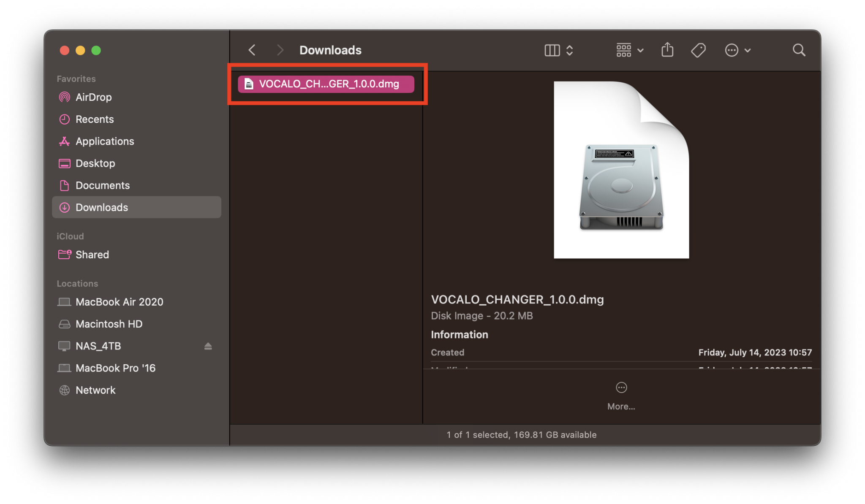
Task: Eject the NAS_4TB volume
Action: [208, 346]
